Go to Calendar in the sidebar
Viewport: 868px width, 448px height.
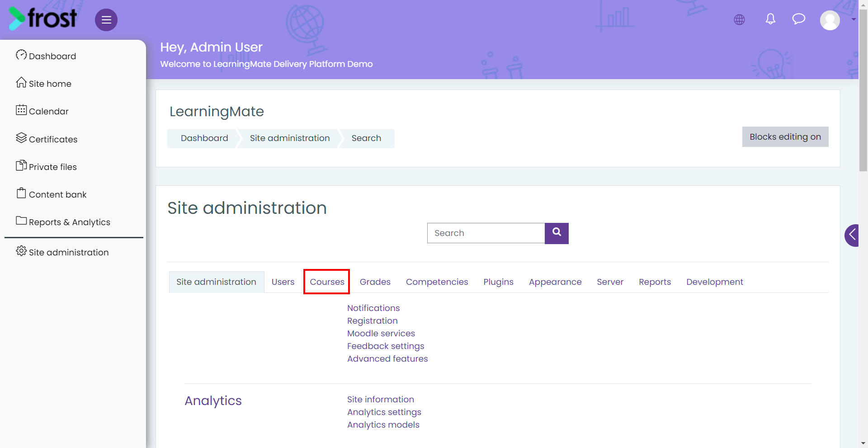(42, 111)
